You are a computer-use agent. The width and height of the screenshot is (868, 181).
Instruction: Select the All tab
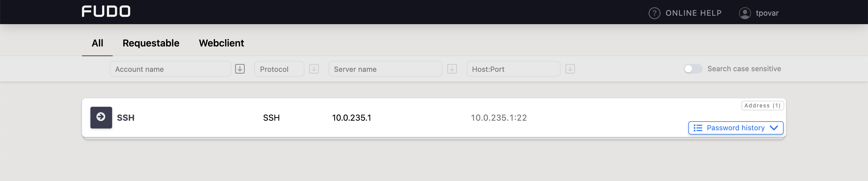[97, 43]
